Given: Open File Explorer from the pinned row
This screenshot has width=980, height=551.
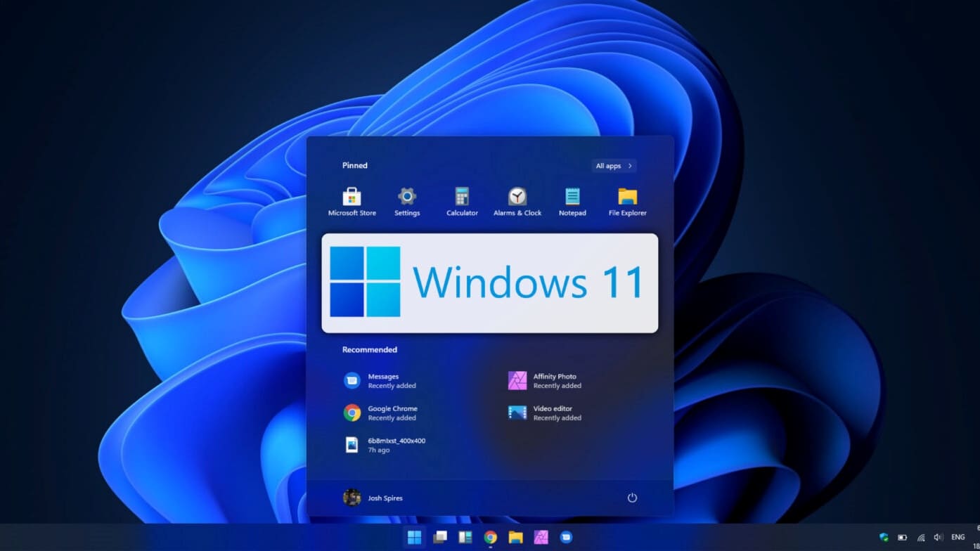Looking at the screenshot, I should pyautogui.click(x=628, y=202).
